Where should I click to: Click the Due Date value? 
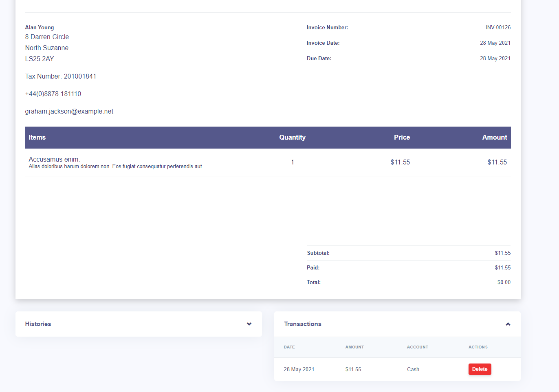(x=495, y=58)
